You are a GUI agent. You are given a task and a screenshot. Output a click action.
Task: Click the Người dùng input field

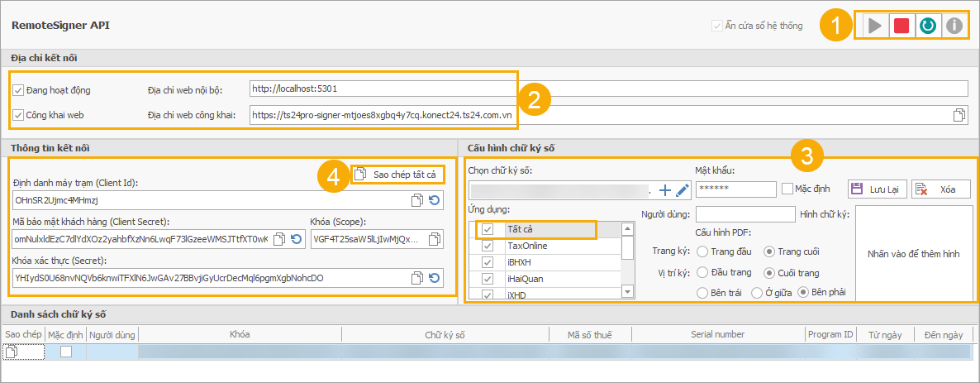tap(745, 214)
